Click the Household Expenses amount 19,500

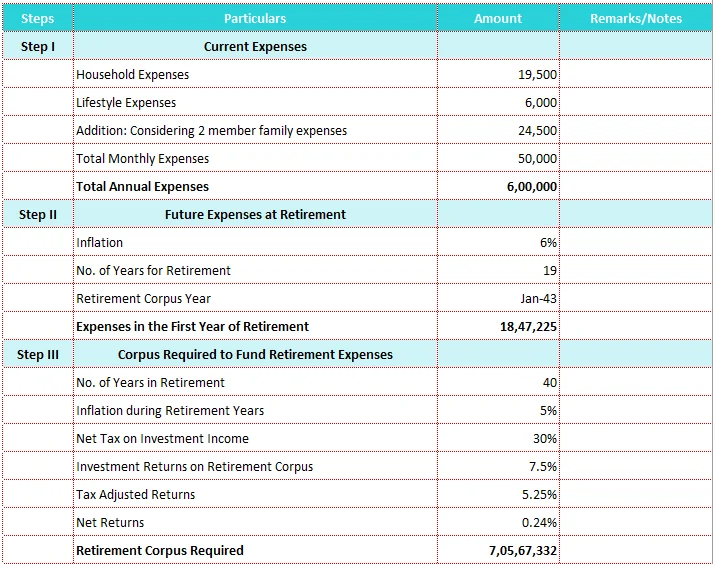pos(538,74)
